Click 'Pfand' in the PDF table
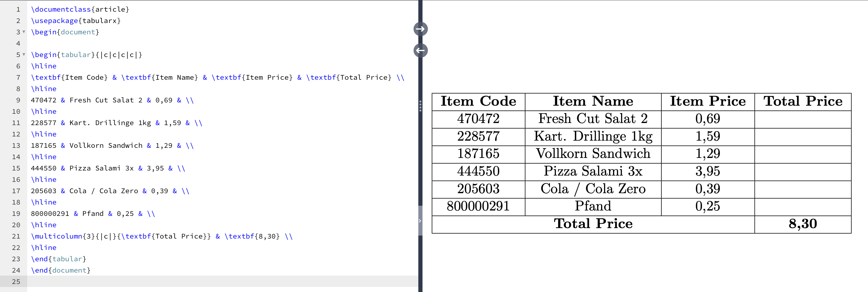The image size is (868, 292). click(593, 206)
